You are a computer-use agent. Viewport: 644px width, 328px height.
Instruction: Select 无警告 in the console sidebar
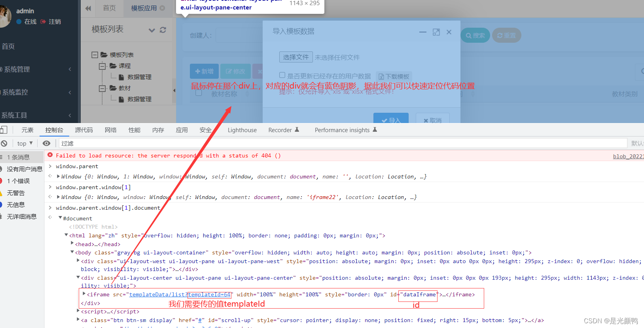click(x=22, y=193)
